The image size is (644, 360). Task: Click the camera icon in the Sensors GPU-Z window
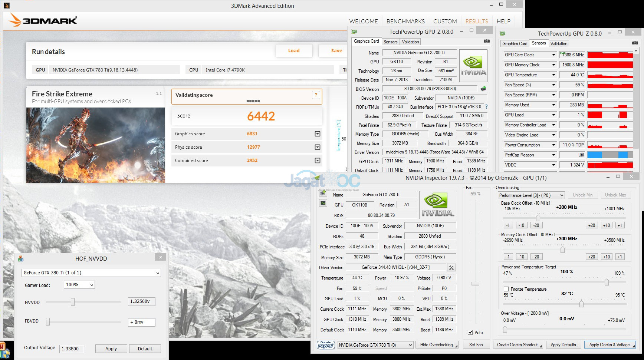pos(635,43)
